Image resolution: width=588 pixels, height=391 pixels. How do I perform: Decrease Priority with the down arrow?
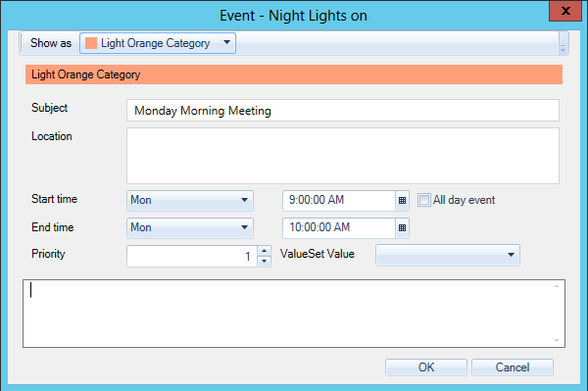[x=265, y=262]
